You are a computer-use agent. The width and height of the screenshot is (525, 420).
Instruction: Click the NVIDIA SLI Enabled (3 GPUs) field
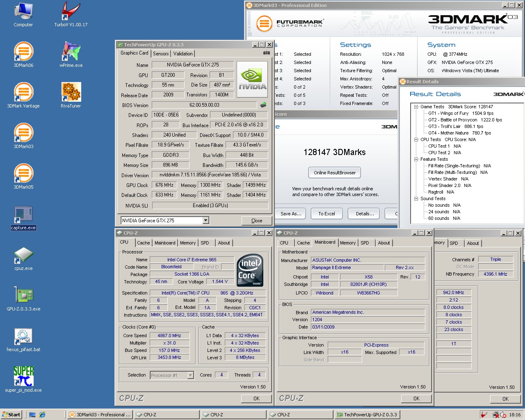tap(210, 205)
